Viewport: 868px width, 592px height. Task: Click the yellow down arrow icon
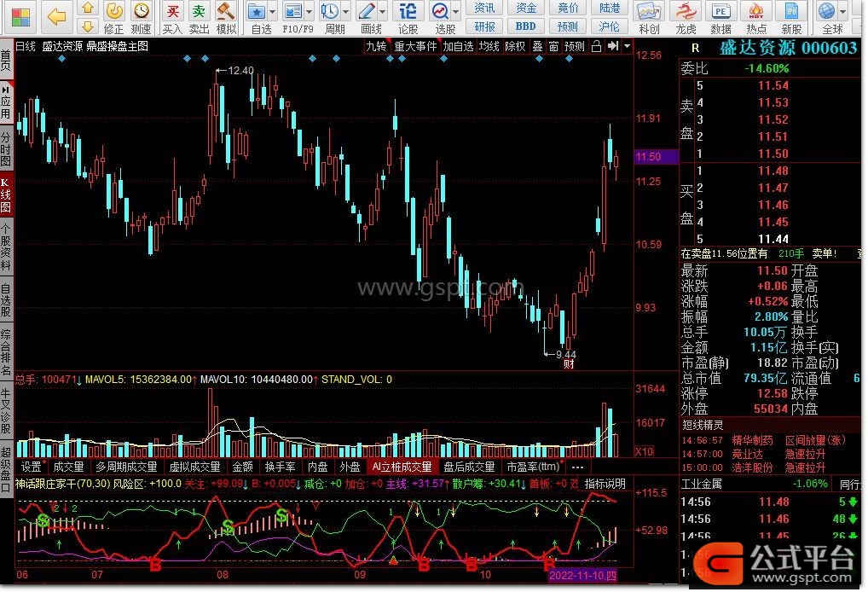87,26
